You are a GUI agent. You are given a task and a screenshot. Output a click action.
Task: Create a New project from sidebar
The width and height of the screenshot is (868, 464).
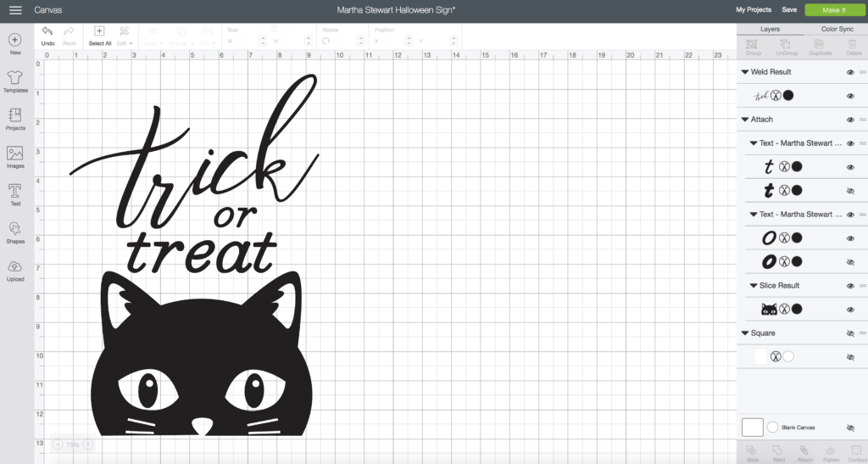(15, 44)
